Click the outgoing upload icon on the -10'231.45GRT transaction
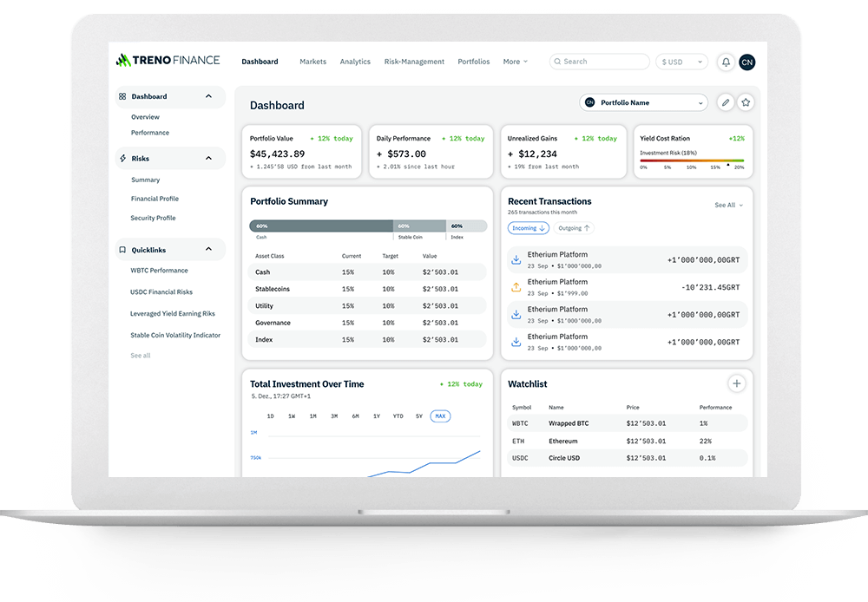868x602 pixels. [516, 286]
